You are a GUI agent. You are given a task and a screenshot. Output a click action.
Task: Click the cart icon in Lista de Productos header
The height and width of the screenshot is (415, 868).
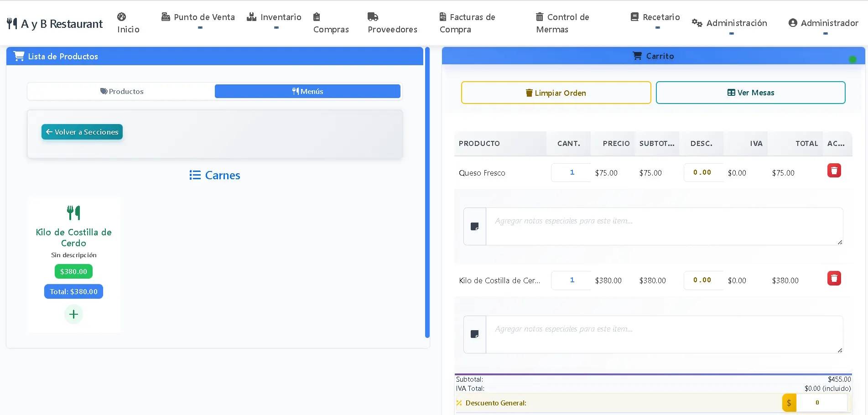click(x=19, y=56)
